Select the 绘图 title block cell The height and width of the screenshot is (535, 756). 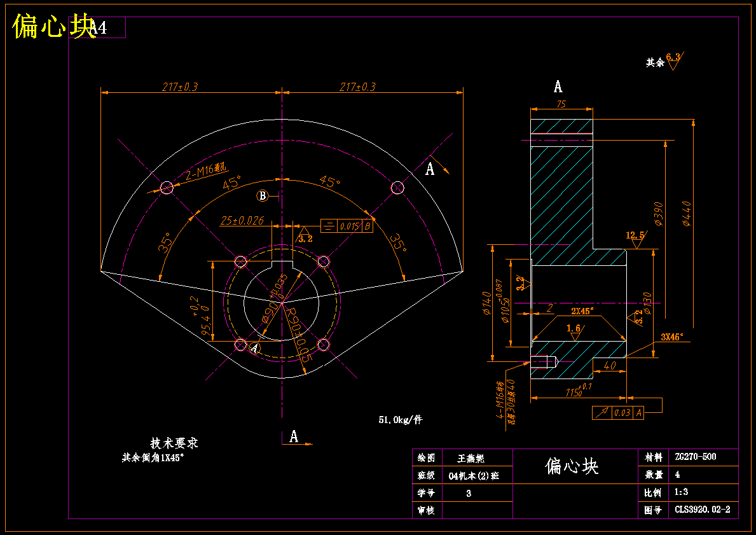[x=427, y=457]
